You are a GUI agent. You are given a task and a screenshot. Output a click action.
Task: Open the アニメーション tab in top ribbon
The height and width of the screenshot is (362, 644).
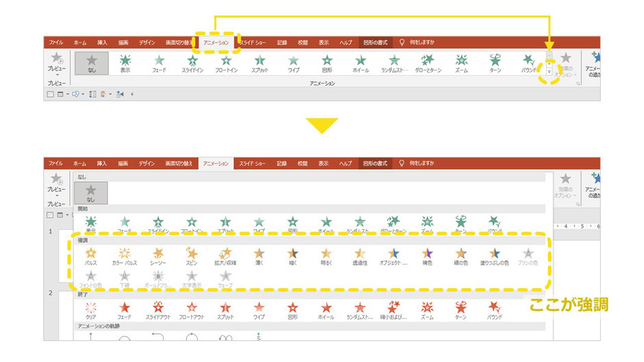pyautogui.click(x=216, y=42)
